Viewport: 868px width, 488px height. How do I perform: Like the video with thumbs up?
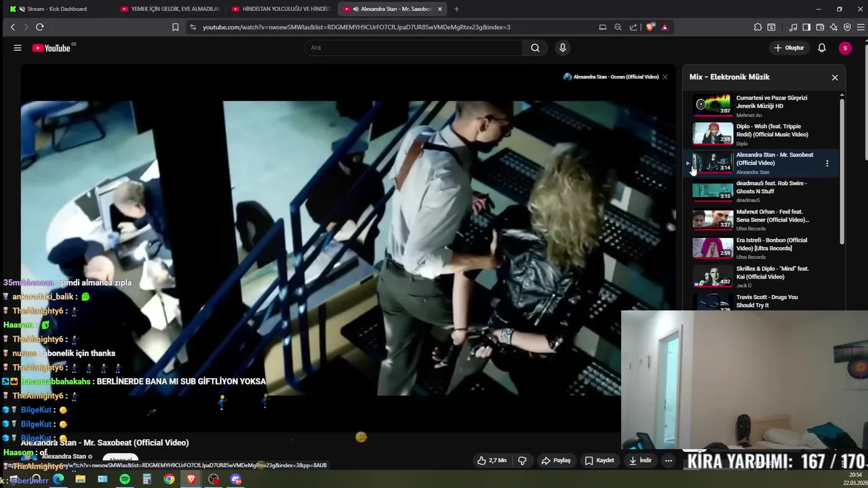click(492, 460)
